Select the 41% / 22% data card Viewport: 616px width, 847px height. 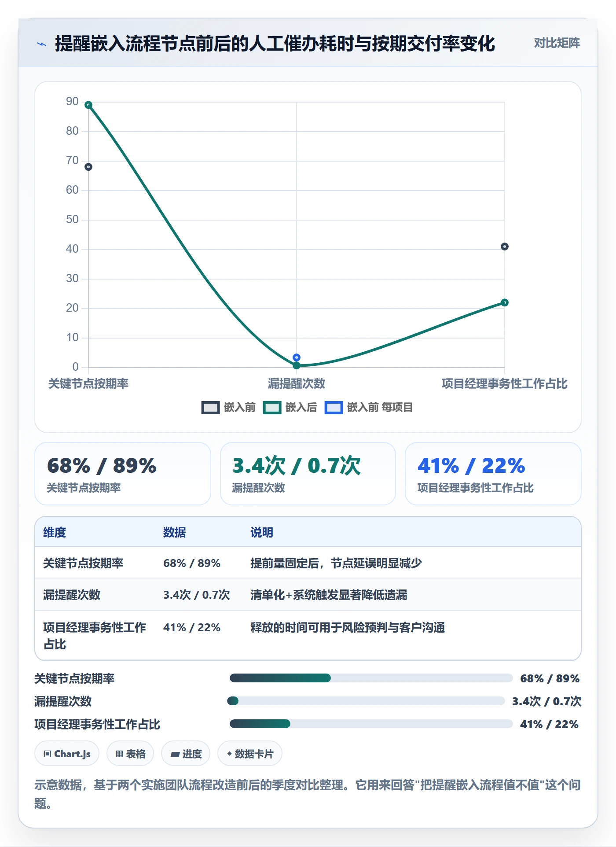point(493,474)
